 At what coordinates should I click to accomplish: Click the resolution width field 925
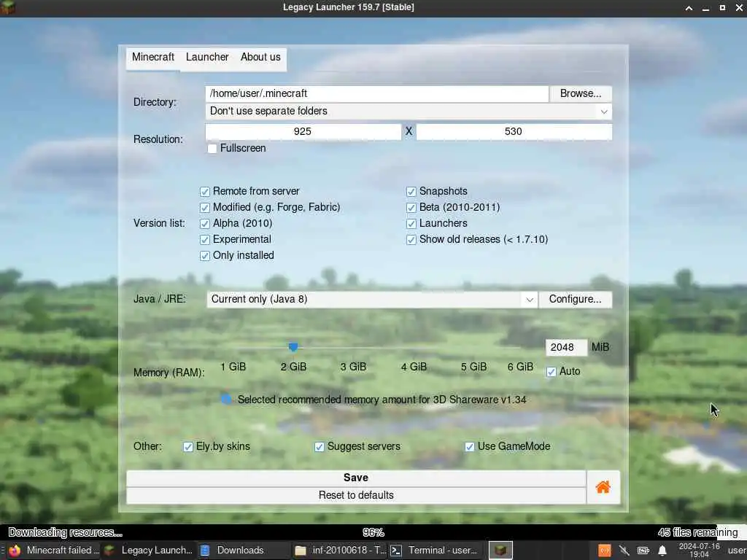[303, 132]
